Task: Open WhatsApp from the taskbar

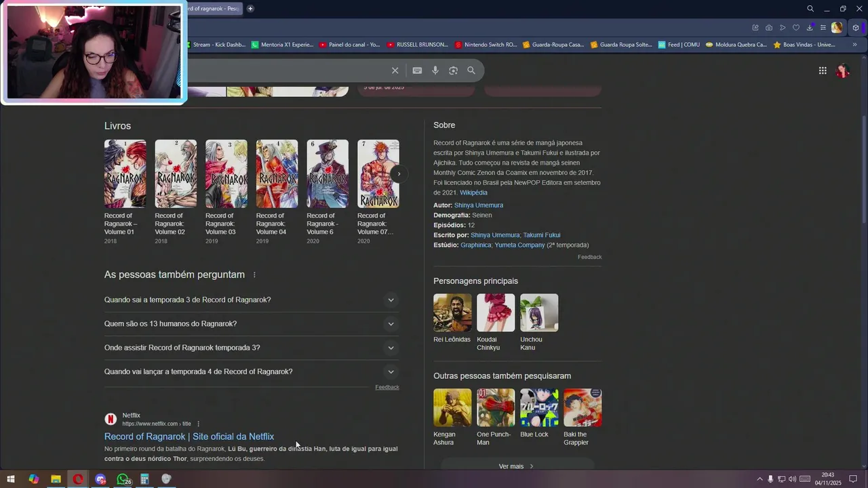Action: click(x=123, y=479)
